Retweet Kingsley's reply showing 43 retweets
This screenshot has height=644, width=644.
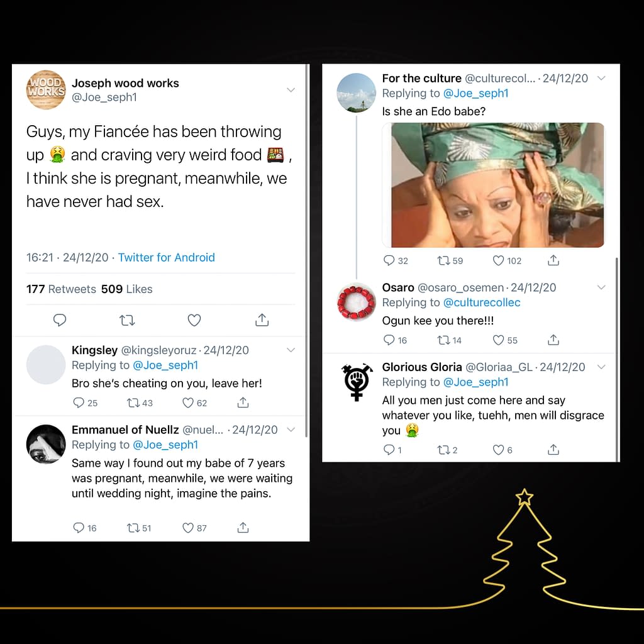coord(133,402)
